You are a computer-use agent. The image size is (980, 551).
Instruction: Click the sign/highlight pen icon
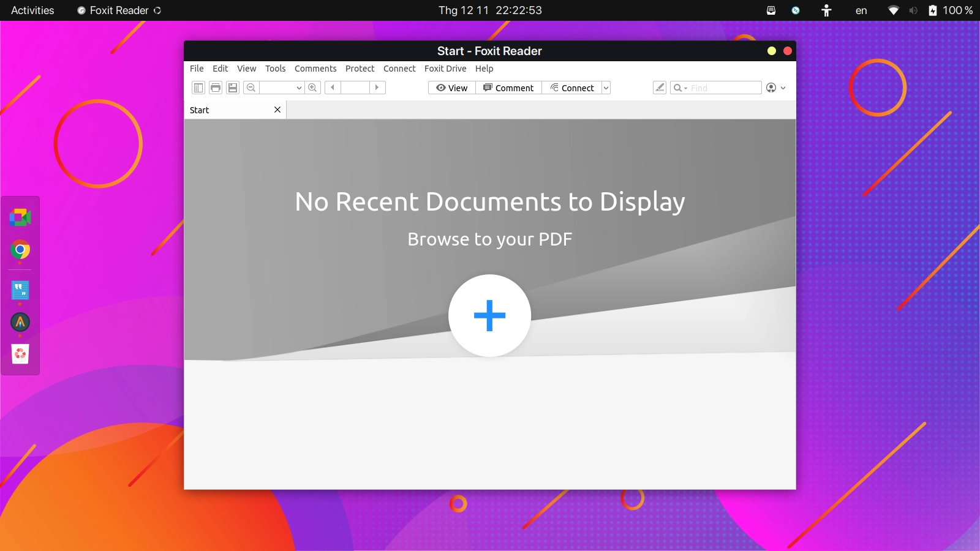[660, 88]
